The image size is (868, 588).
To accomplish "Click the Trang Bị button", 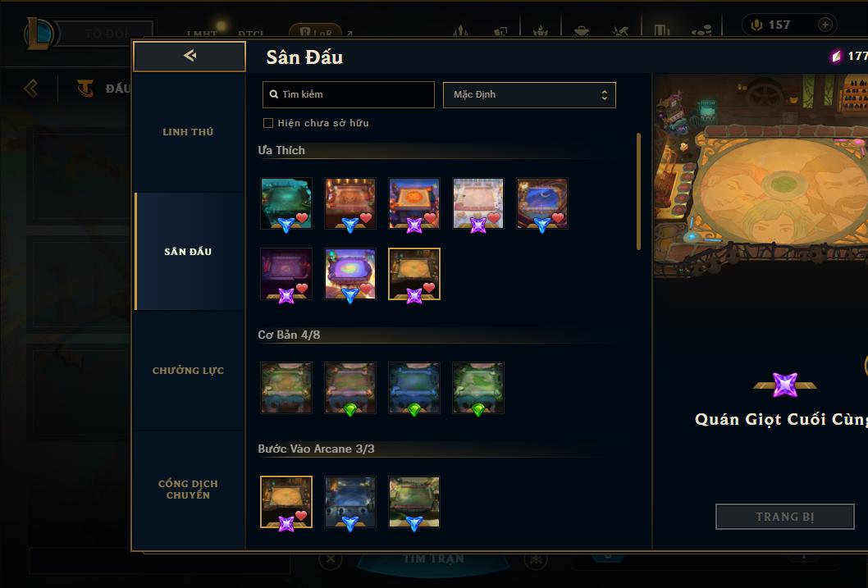I will coord(785,517).
